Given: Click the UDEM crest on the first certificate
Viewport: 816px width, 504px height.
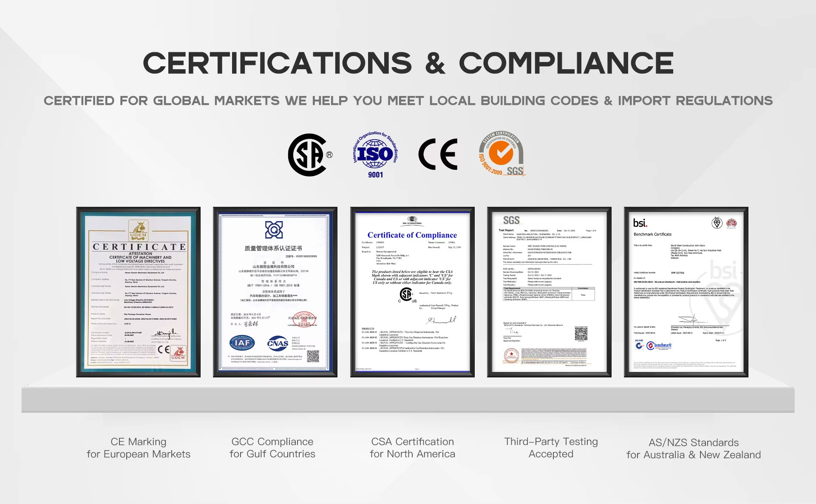Looking at the screenshot, I should coord(138,230).
